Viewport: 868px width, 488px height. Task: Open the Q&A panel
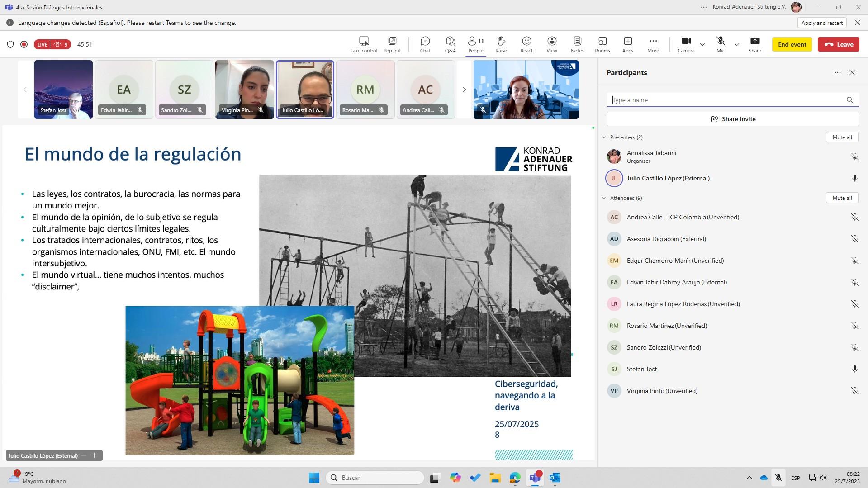tap(450, 44)
